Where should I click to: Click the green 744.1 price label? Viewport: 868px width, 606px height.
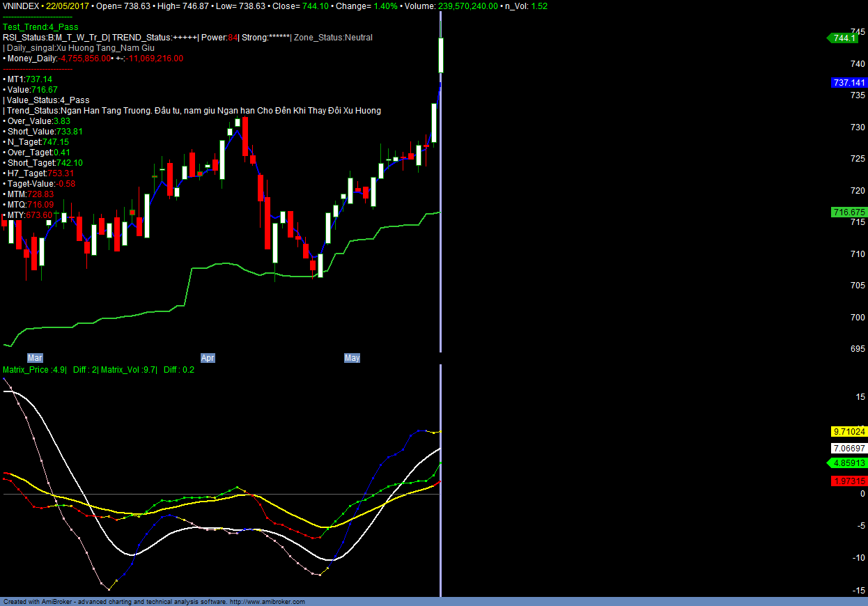pos(844,38)
